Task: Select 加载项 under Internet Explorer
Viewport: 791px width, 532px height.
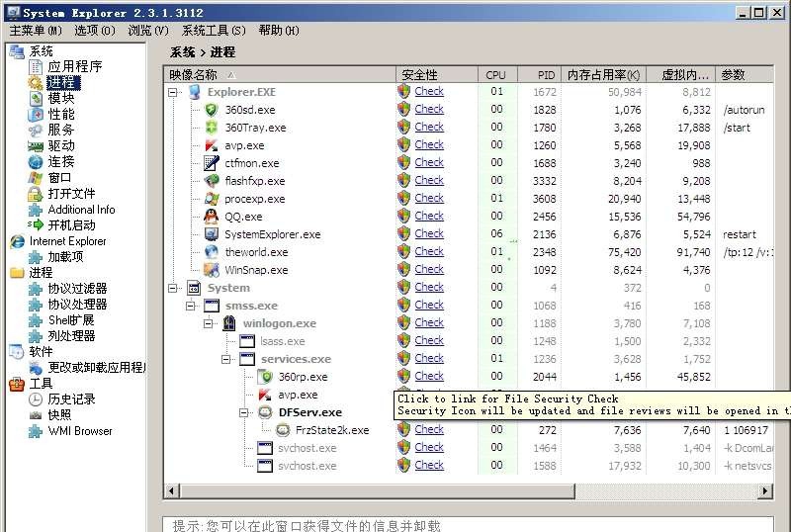Action: [x=65, y=257]
